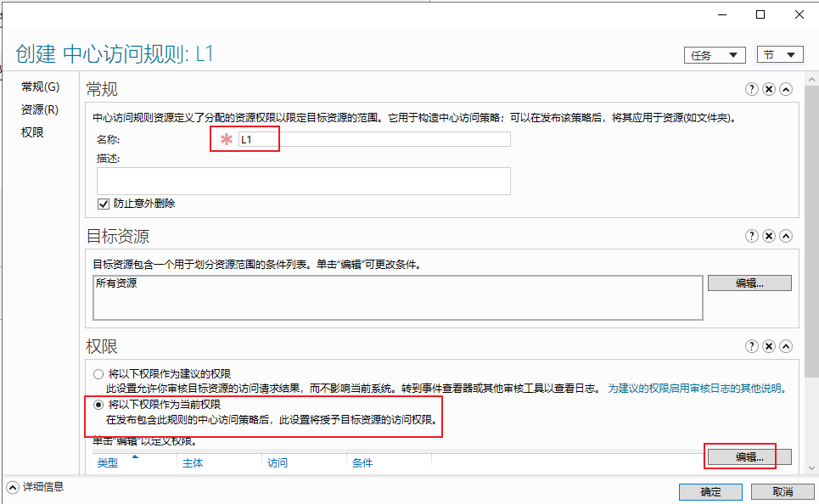
Task: Collapse the 常规 section using its chevron
Action: 786,89
